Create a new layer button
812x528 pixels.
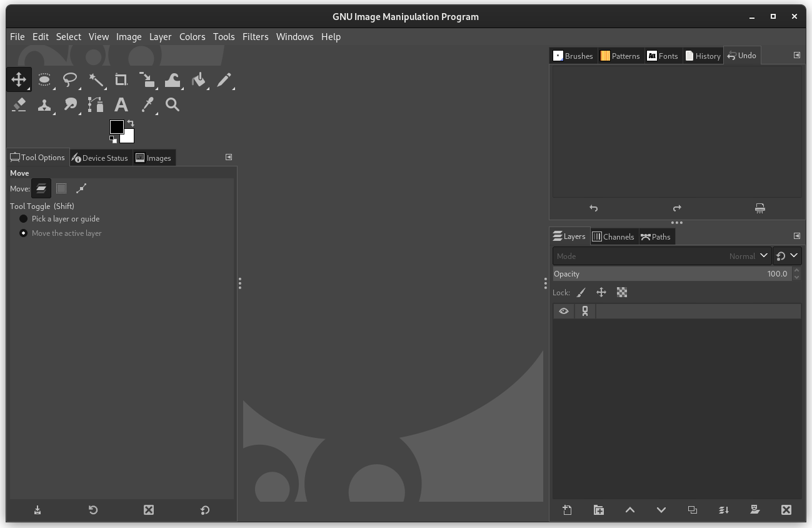click(567, 510)
